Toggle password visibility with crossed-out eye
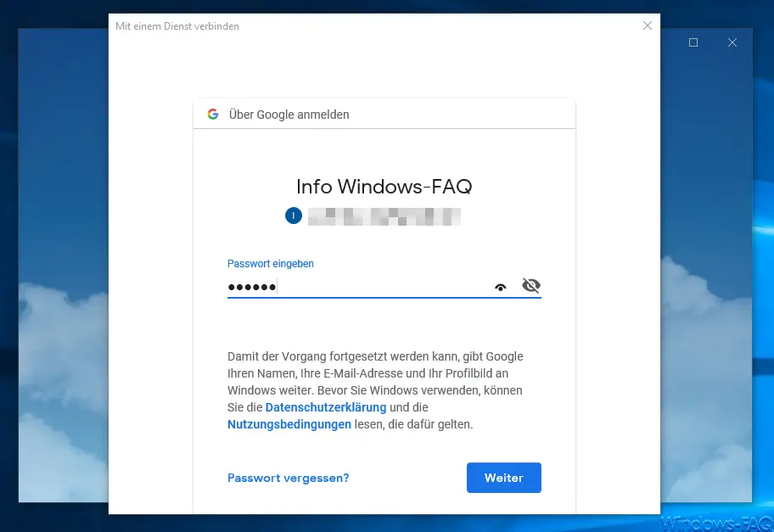 click(531, 285)
